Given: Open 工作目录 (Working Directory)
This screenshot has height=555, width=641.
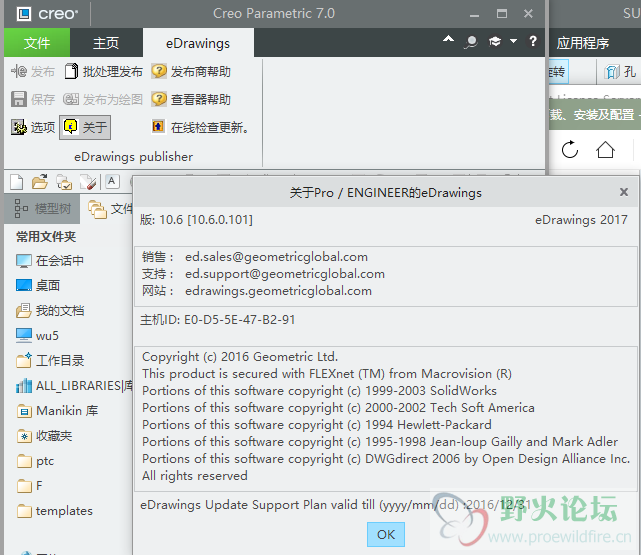Looking at the screenshot, I should point(50,360).
